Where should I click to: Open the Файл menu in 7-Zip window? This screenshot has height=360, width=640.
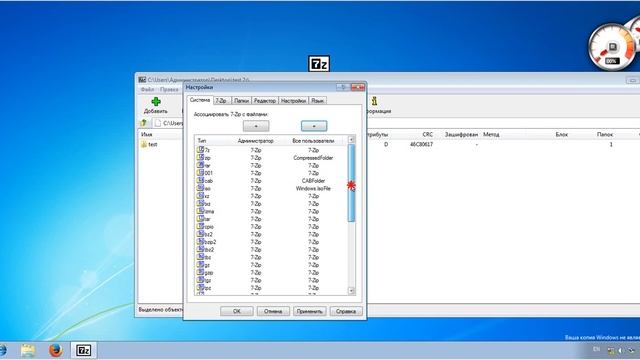coord(147,89)
